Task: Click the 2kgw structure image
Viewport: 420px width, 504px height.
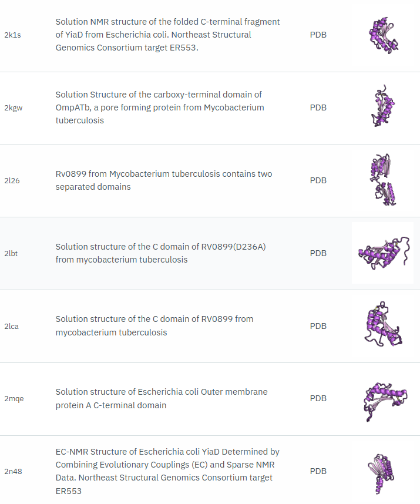Action: point(382,107)
